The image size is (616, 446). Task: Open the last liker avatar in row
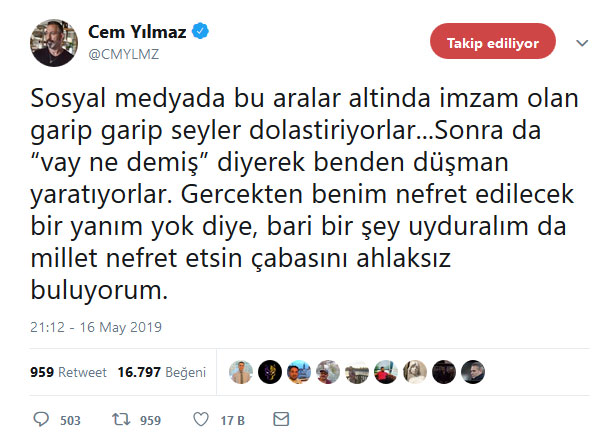click(473, 372)
